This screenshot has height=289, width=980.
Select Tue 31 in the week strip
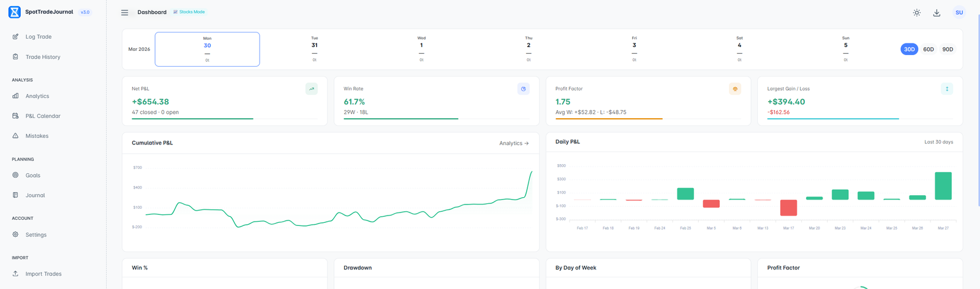314,49
